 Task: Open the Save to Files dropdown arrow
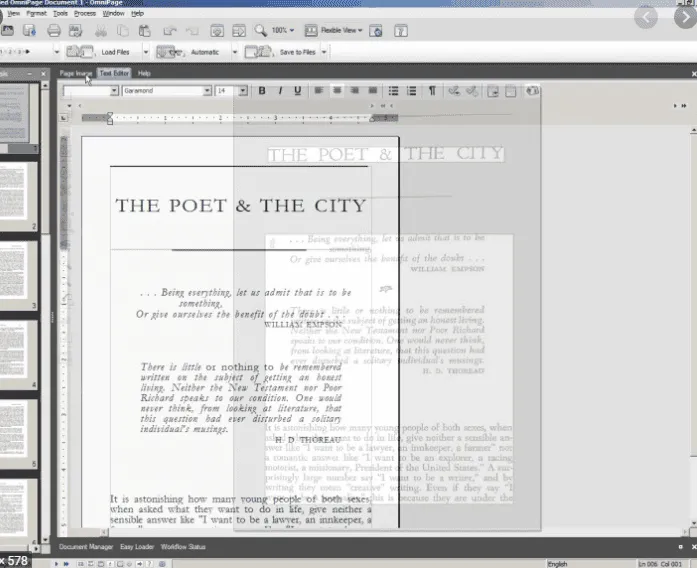click(x=324, y=52)
